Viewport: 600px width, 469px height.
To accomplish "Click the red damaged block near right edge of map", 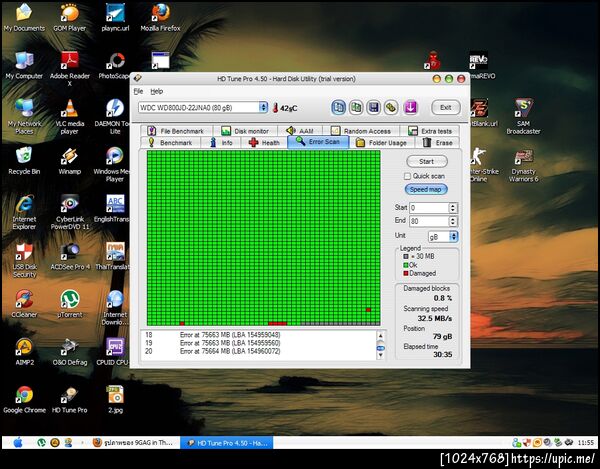I will pos(368,310).
